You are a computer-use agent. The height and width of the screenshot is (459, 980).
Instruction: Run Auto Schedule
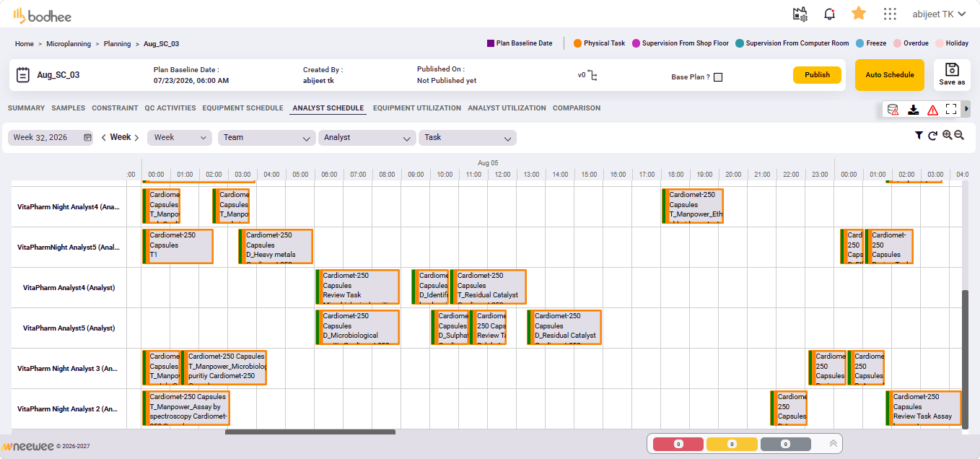890,75
